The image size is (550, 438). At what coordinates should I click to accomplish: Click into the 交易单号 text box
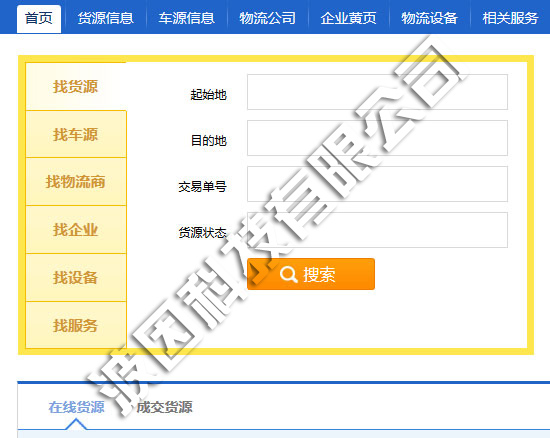coord(377,184)
